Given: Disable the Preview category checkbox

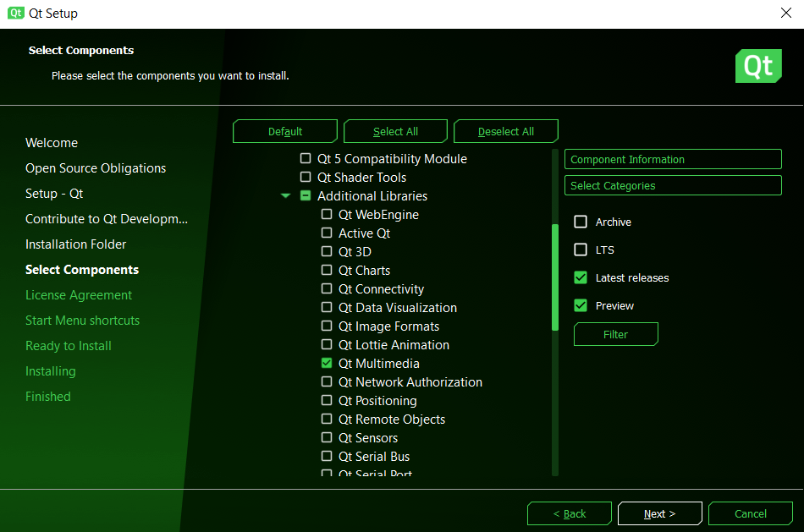Looking at the screenshot, I should point(581,305).
